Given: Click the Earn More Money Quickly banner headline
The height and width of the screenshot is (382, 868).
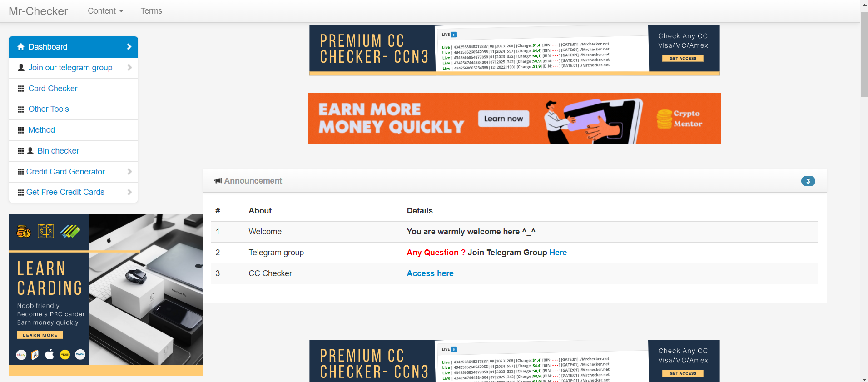Looking at the screenshot, I should pyautogui.click(x=391, y=118).
